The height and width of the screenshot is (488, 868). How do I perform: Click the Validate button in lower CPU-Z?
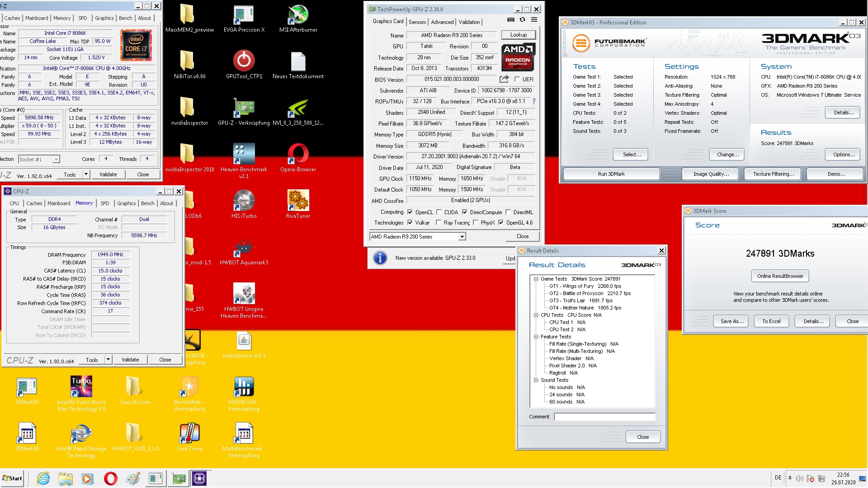pyautogui.click(x=130, y=360)
